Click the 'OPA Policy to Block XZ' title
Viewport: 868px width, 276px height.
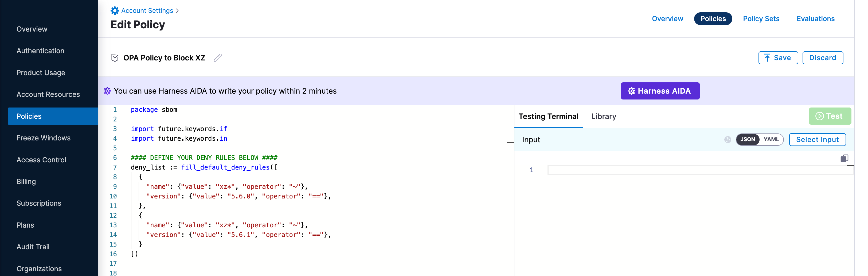(164, 58)
